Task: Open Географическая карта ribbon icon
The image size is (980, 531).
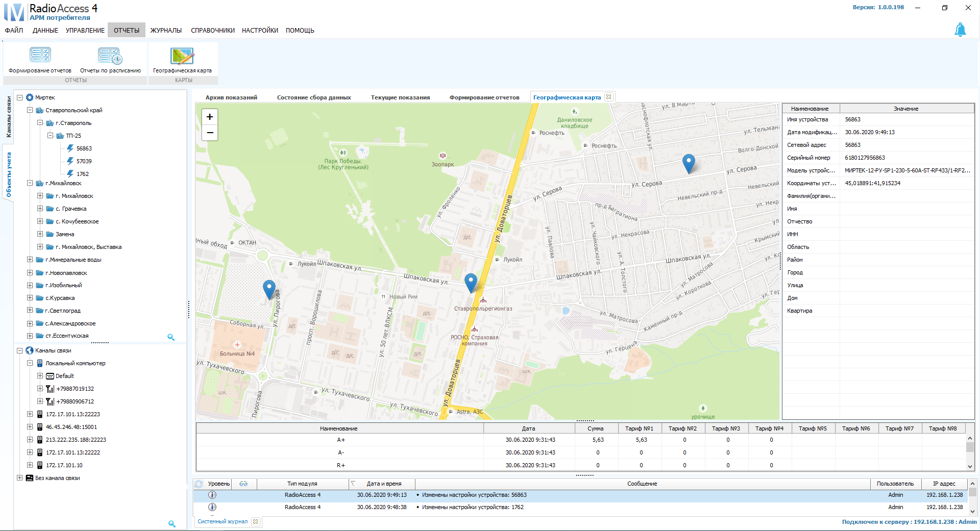Action: coord(182,60)
